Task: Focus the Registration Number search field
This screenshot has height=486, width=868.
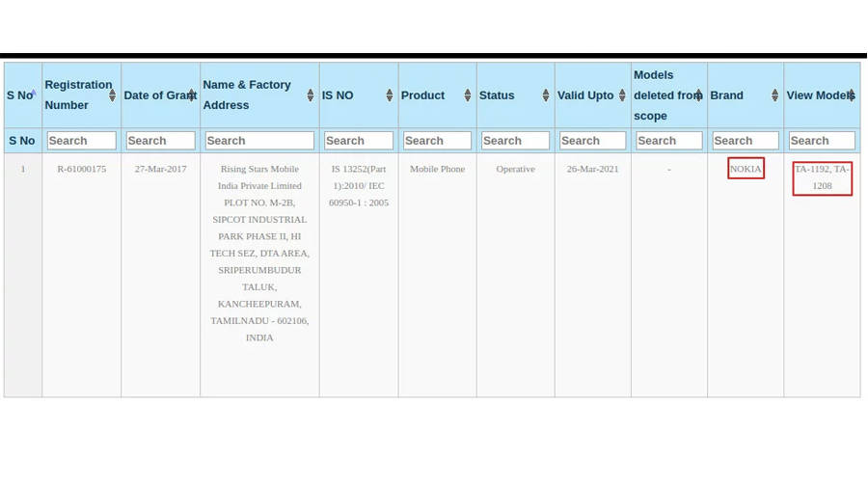Action: pyautogui.click(x=81, y=141)
